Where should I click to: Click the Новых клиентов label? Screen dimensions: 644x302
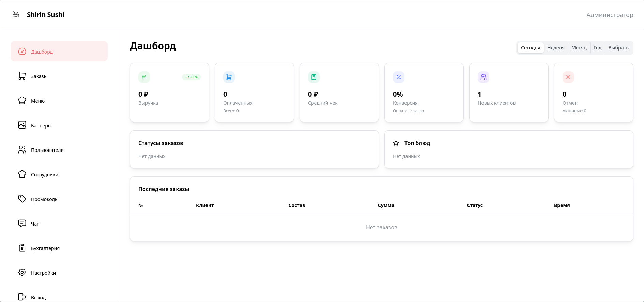click(x=496, y=103)
